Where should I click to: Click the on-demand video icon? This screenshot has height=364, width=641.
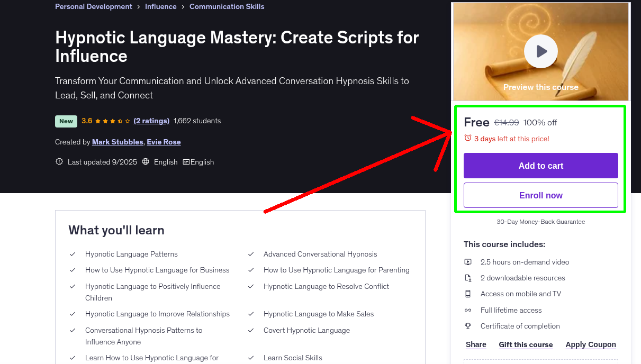468,261
